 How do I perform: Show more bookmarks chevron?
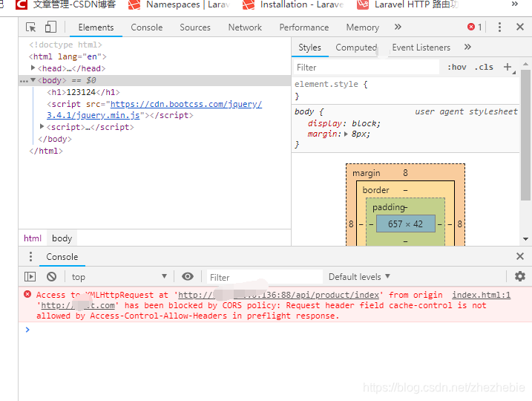click(515, 4)
